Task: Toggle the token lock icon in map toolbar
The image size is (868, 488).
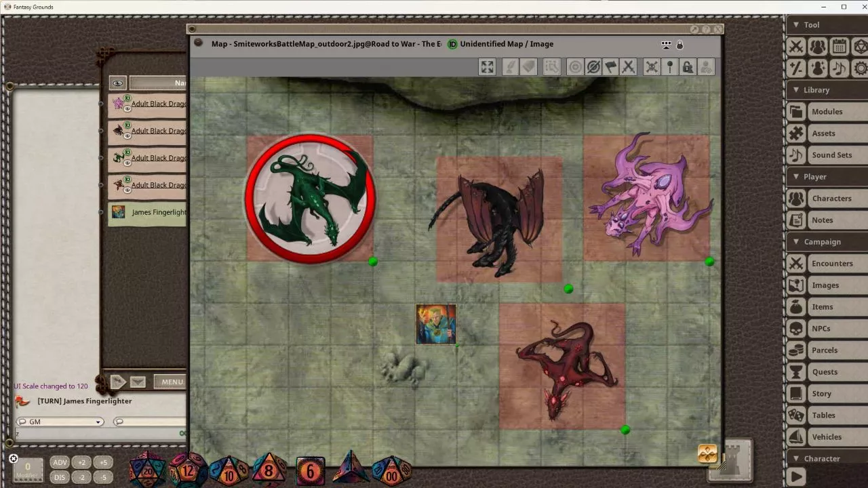Action: (688, 66)
